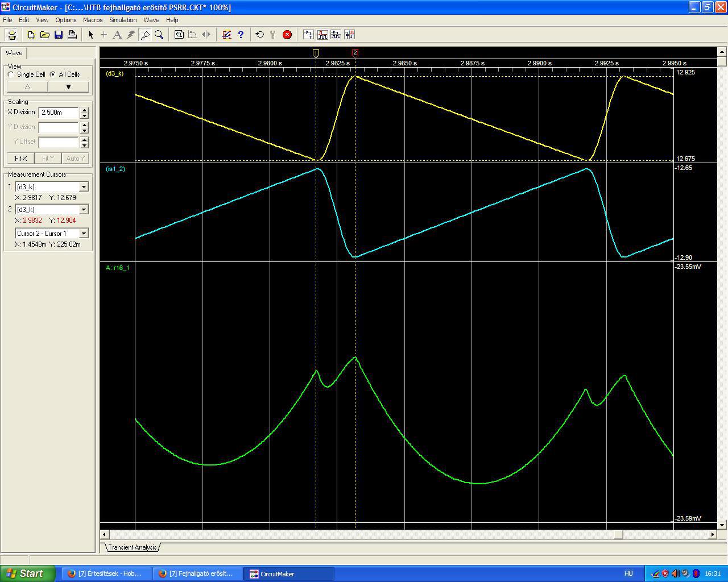Select the Transient Analysis tab

coord(133,547)
